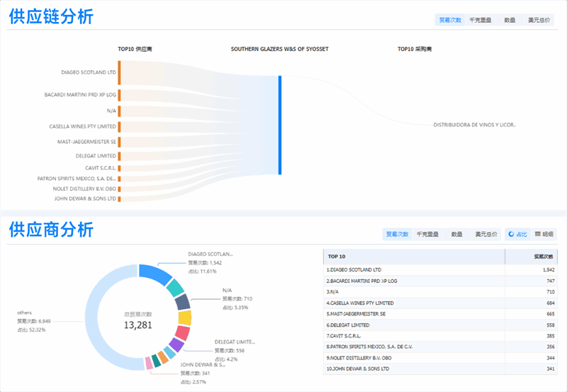
Task: Select 数量 tab in 供应链分析 section
Action: (509, 20)
